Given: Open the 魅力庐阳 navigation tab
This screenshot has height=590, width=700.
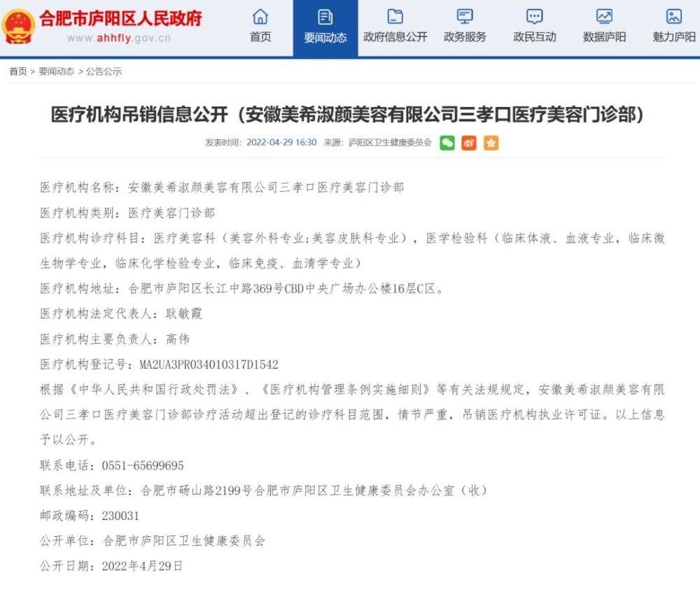Looking at the screenshot, I should click(673, 28).
